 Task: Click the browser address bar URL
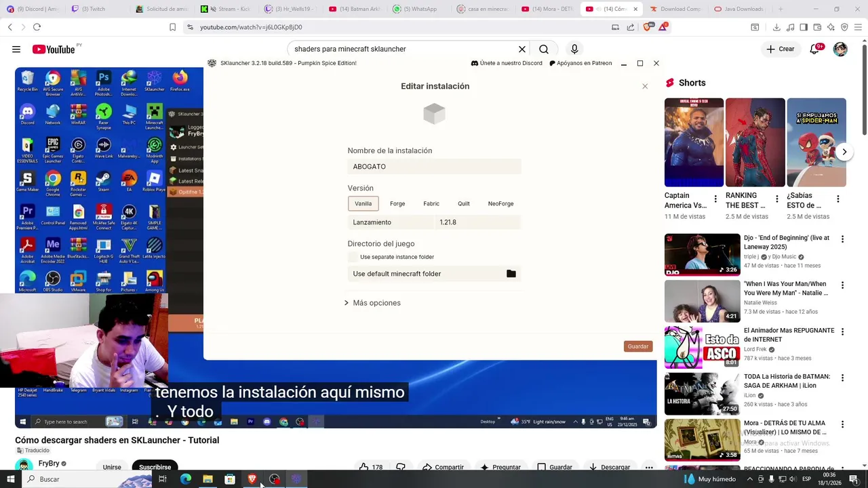[251, 27]
